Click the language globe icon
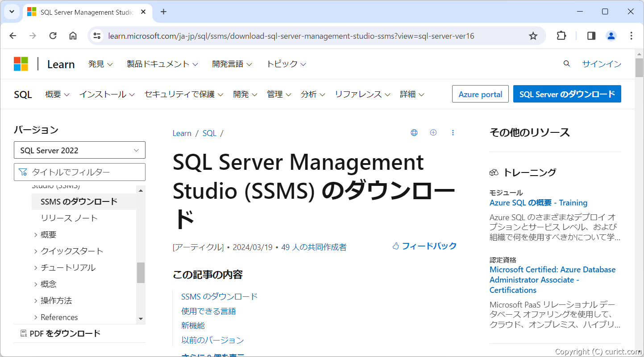644x357 pixels. tap(414, 132)
